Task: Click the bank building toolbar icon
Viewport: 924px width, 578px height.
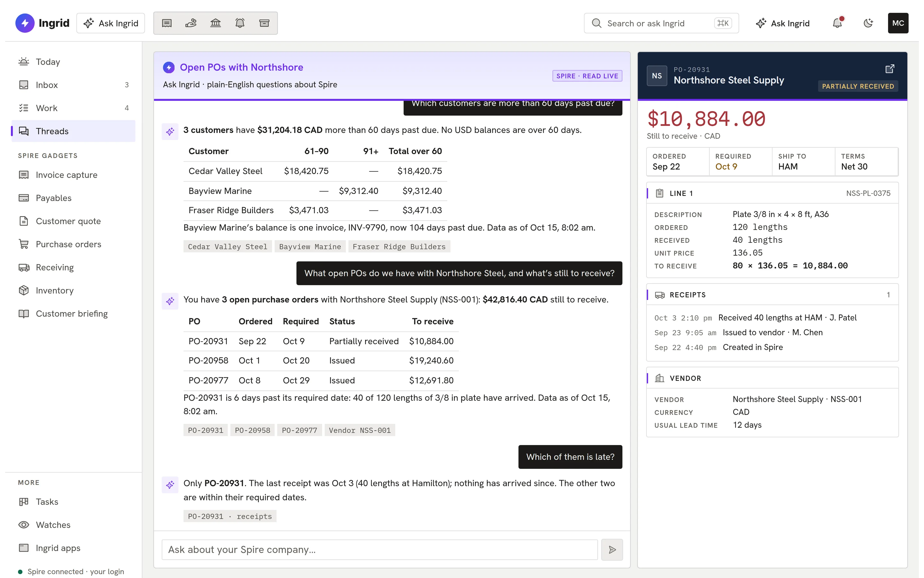Action: click(215, 23)
